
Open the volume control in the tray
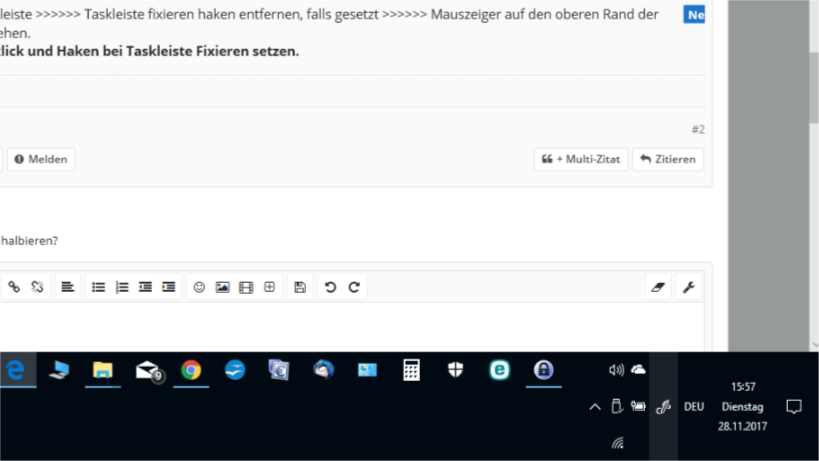tap(616, 370)
